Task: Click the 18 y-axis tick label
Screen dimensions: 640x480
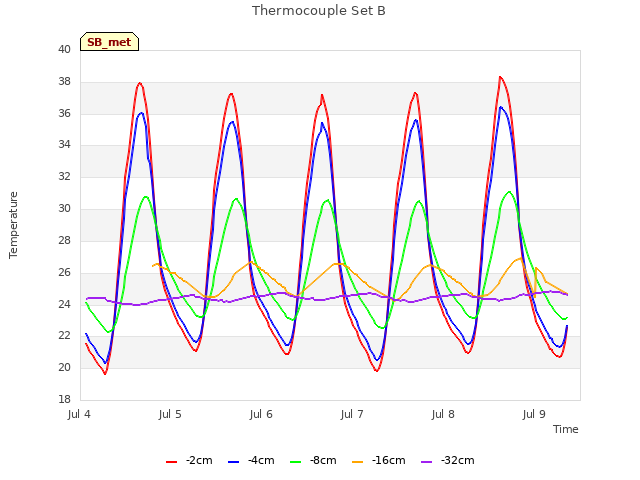Action: tap(64, 399)
